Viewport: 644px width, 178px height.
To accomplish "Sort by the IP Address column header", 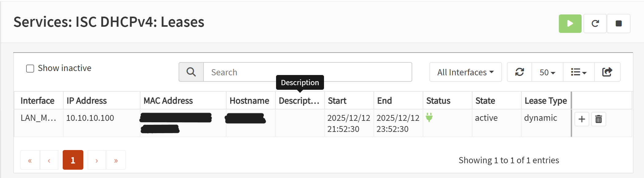I will 87,101.
